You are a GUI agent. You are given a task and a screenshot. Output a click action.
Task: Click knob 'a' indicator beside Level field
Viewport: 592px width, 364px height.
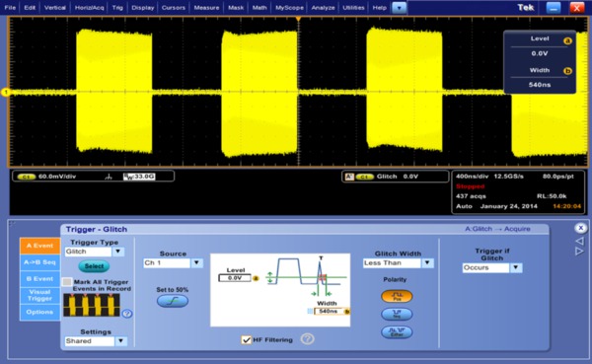point(256,278)
